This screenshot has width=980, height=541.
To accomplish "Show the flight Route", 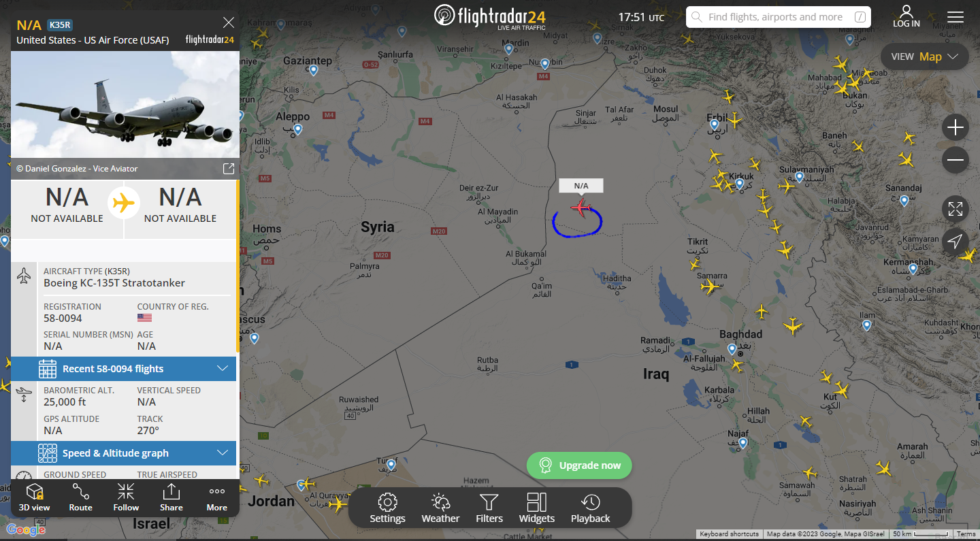I will [x=80, y=498].
